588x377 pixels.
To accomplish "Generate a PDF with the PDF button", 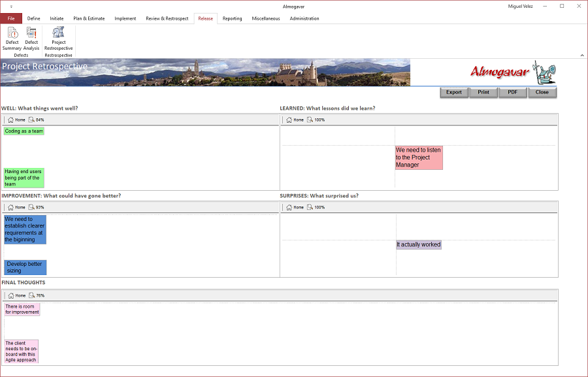I will coord(513,92).
